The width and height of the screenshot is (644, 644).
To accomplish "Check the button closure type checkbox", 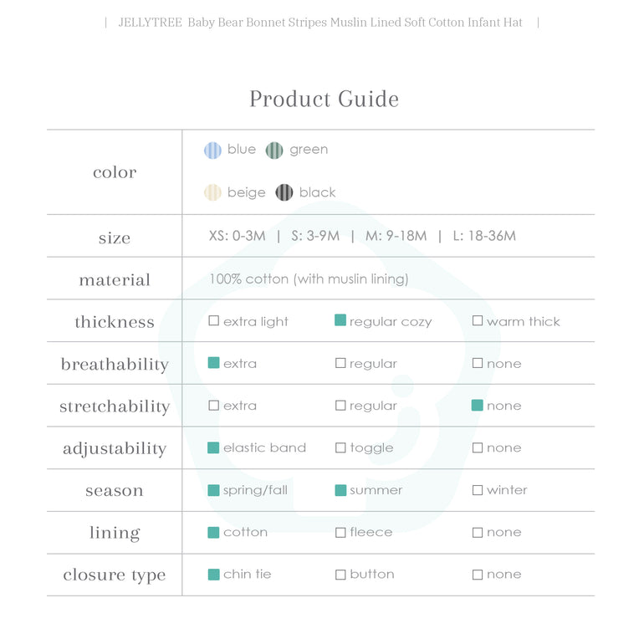I will [x=340, y=575].
